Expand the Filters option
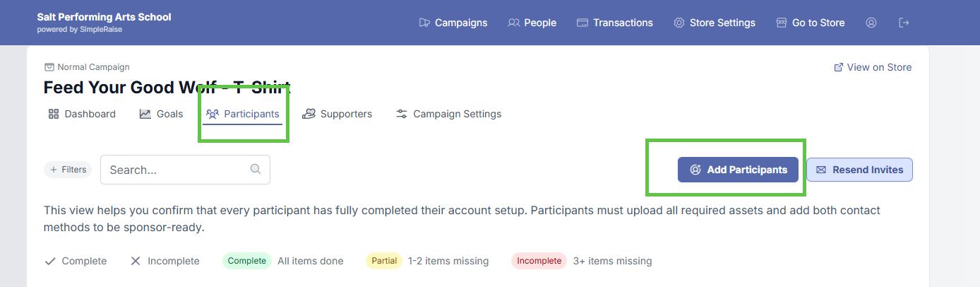 click(x=68, y=170)
